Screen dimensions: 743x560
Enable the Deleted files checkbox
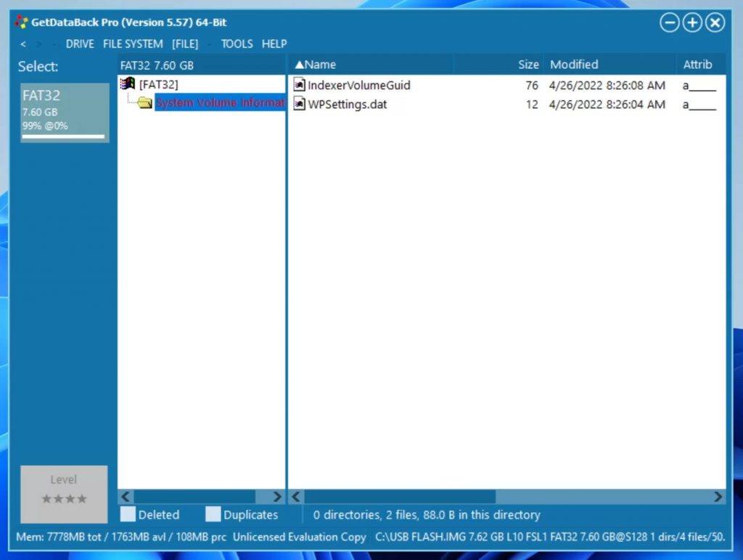coord(128,514)
